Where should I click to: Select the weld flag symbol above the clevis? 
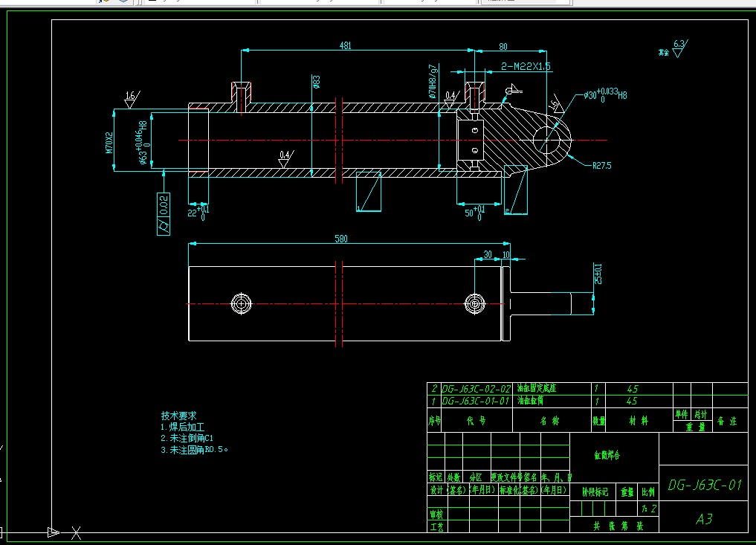pyautogui.click(x=513, y=90)
